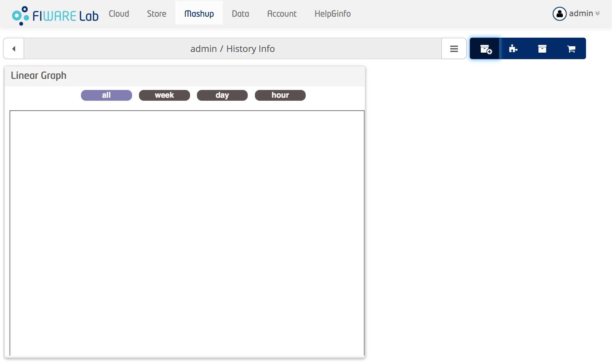Click the admin user profile icon
The height and width of the screenshot is (364, 612).
(559, 13)
